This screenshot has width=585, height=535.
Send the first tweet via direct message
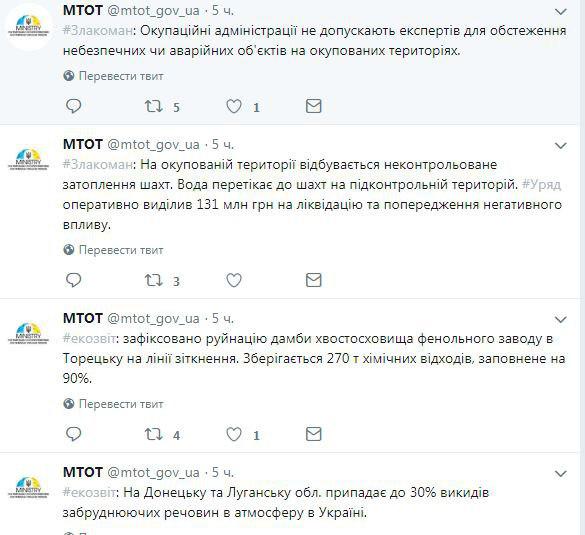tap(313, 106)
